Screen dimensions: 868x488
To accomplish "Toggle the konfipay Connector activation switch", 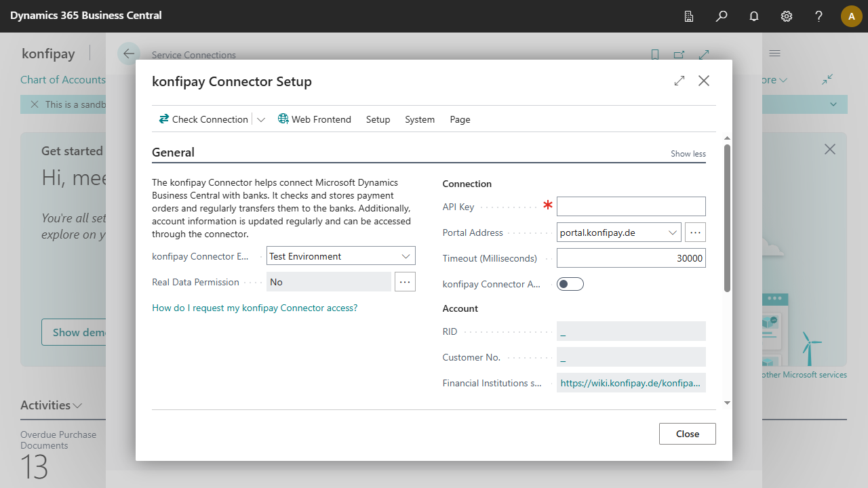I will click(570, 284).
